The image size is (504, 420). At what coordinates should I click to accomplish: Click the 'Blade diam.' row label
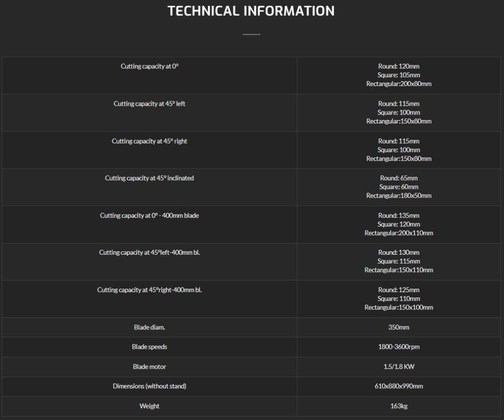coord(150,327)
